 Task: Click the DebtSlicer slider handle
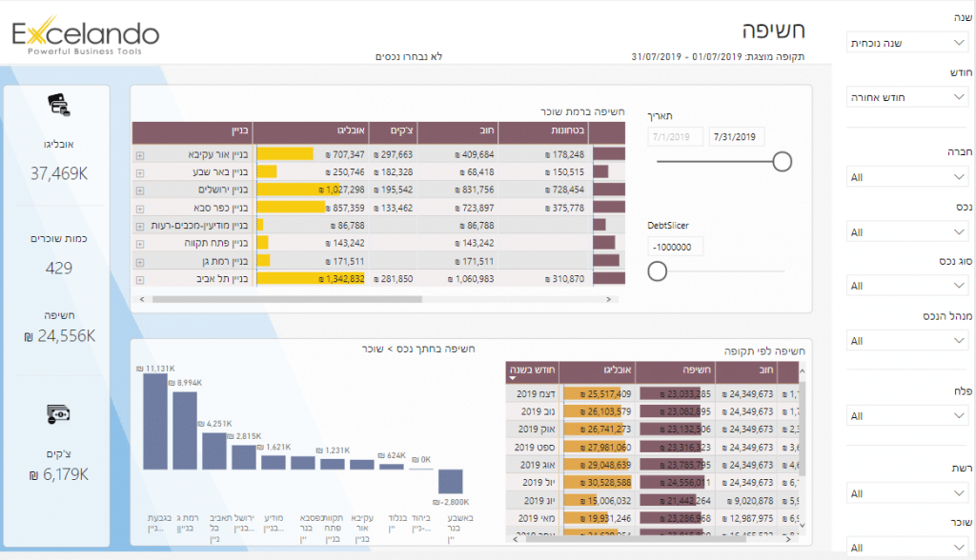657,271
